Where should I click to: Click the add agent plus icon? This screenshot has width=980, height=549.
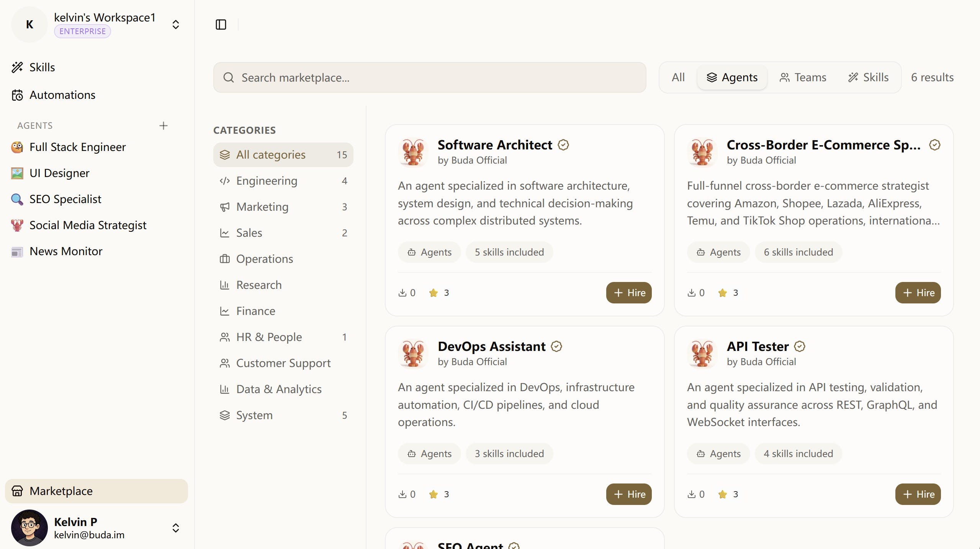tap(164, 126)
